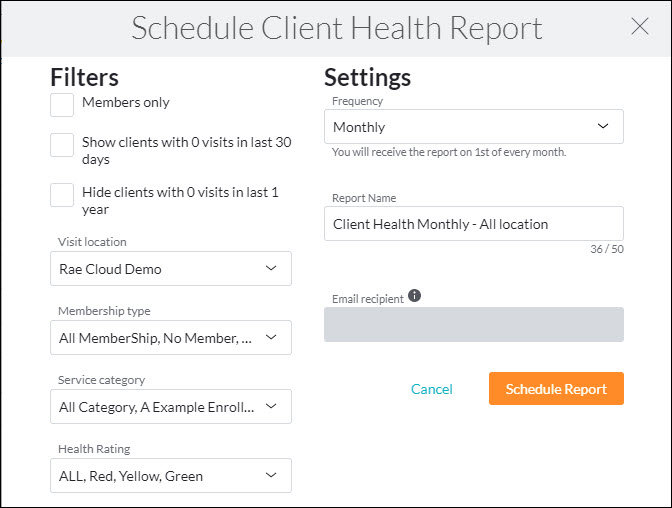Click the 'Email recipient' label text

point(368,299)
